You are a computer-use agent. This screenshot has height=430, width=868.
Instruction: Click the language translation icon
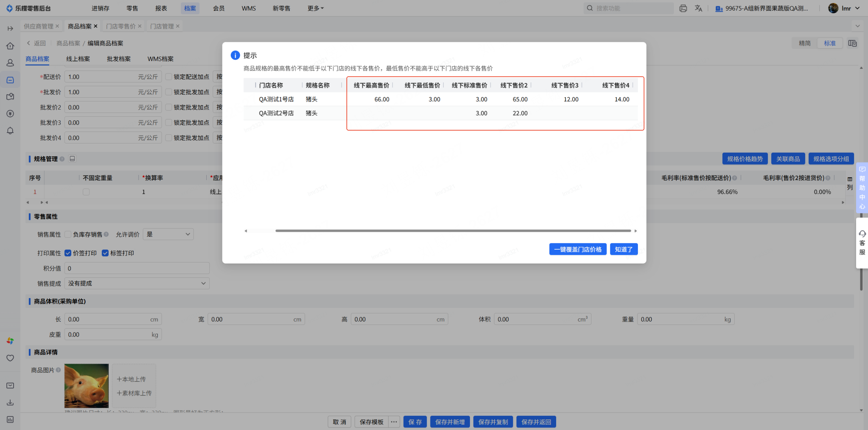[698, 9]
